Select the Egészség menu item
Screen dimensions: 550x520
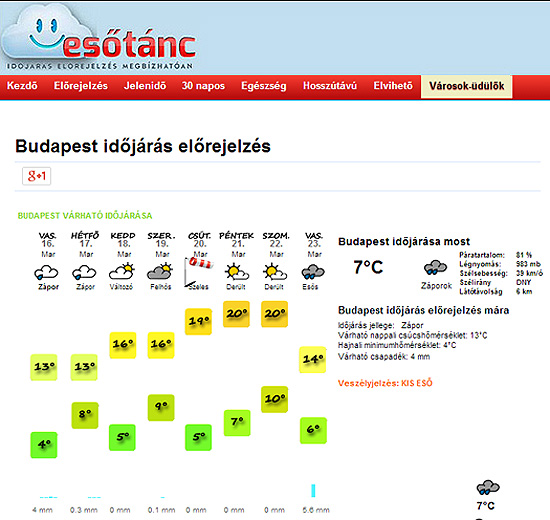coord(264,86)
